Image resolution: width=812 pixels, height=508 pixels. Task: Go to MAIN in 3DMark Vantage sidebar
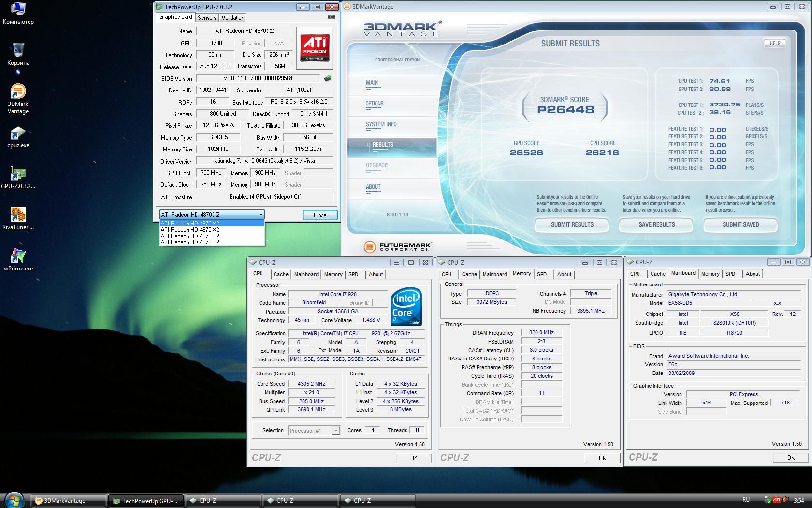372,83
